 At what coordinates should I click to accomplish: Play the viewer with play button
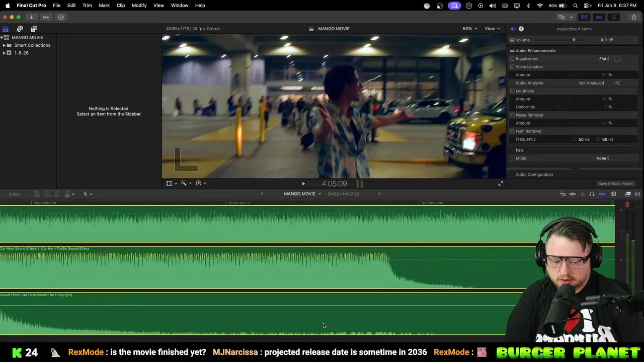tap(303, 184)
